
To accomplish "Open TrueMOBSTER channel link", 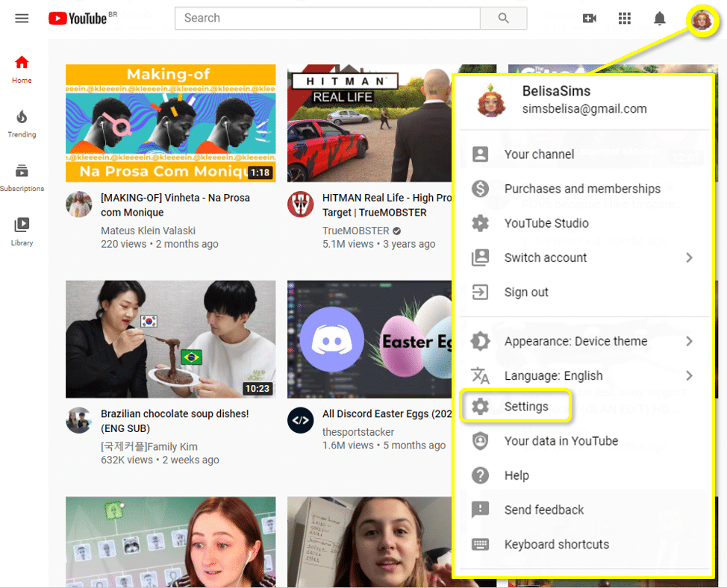I will click(x=355, y=231).
